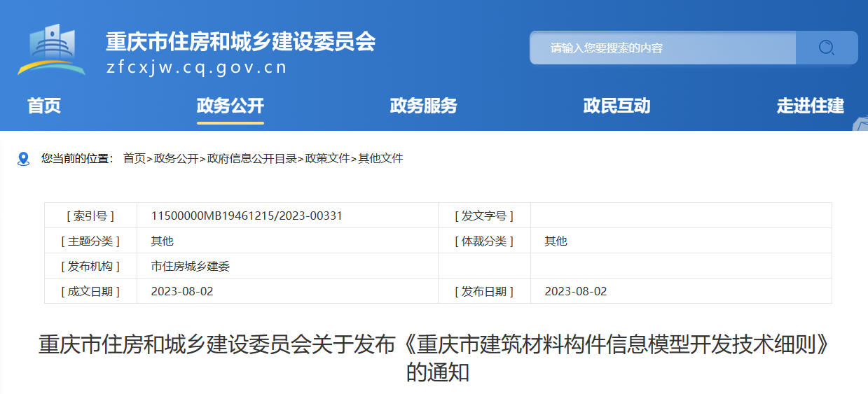Click the 索引号 label cell

(x=91, y=216)
